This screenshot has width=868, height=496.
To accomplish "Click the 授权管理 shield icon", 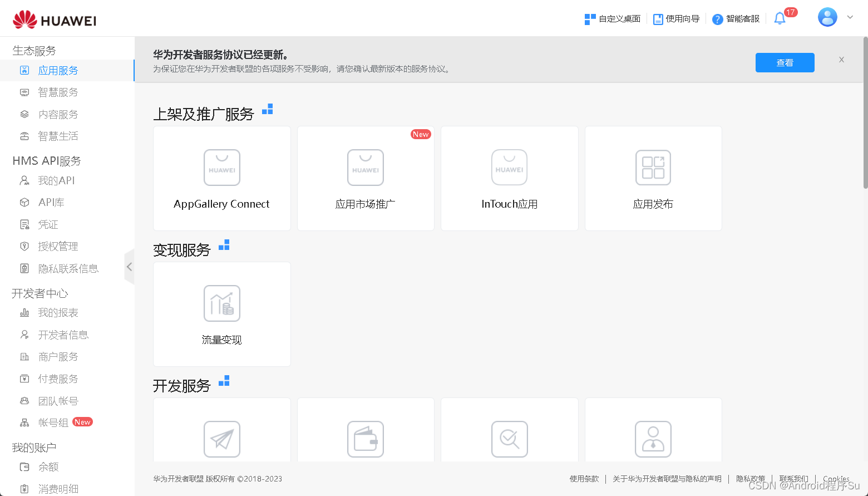I will click(24, 247).
